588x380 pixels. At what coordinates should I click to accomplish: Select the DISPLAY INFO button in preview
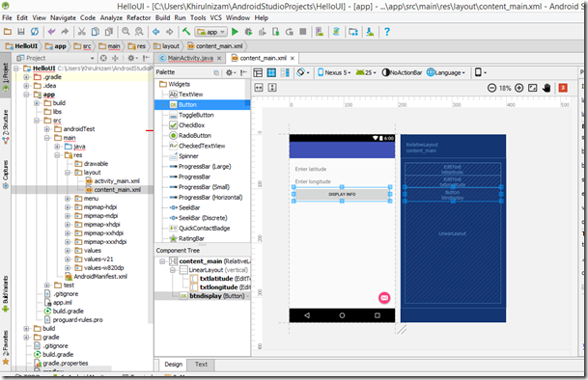pos(342,194)
